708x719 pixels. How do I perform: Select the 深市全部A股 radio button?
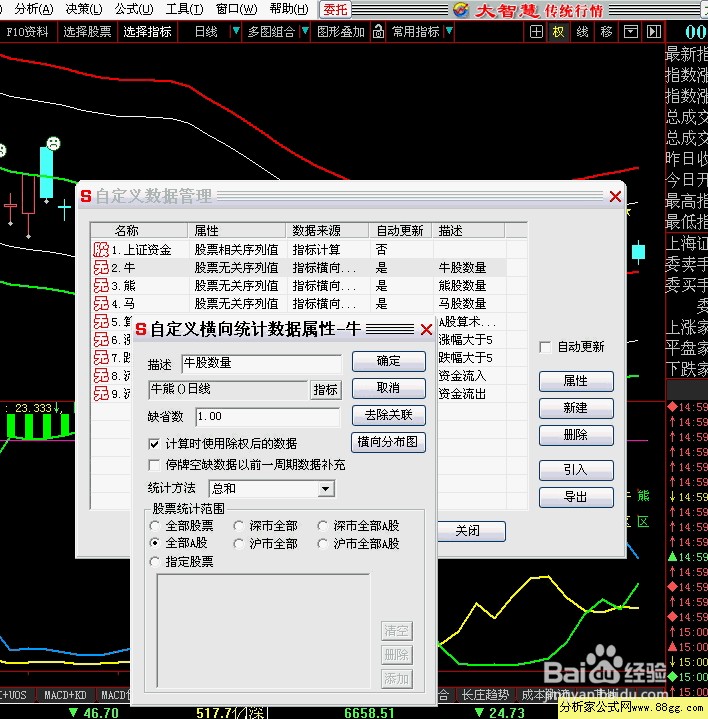[323, 525]
